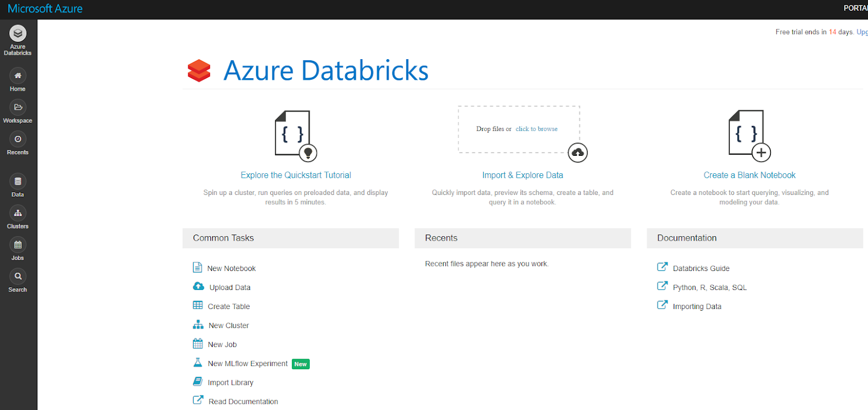
Task: Click the Create Table grid icon
Action: [x=198, y=305]
